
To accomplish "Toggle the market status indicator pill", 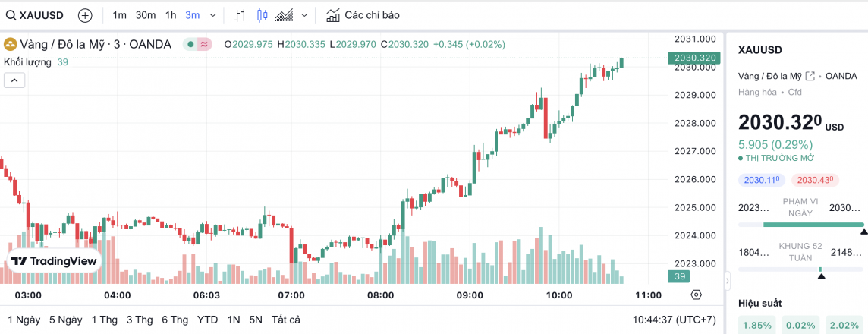I will pyautogui.click(x=197, y=44).
